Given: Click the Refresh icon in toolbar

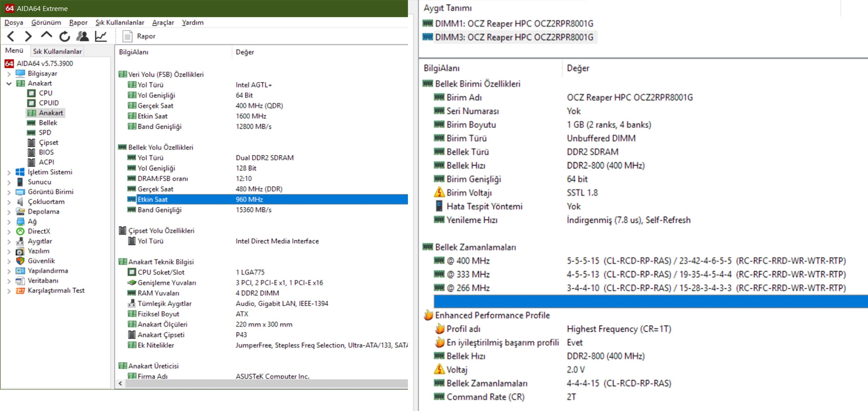Looking at the screenshot, I should (x=64, y=37).
